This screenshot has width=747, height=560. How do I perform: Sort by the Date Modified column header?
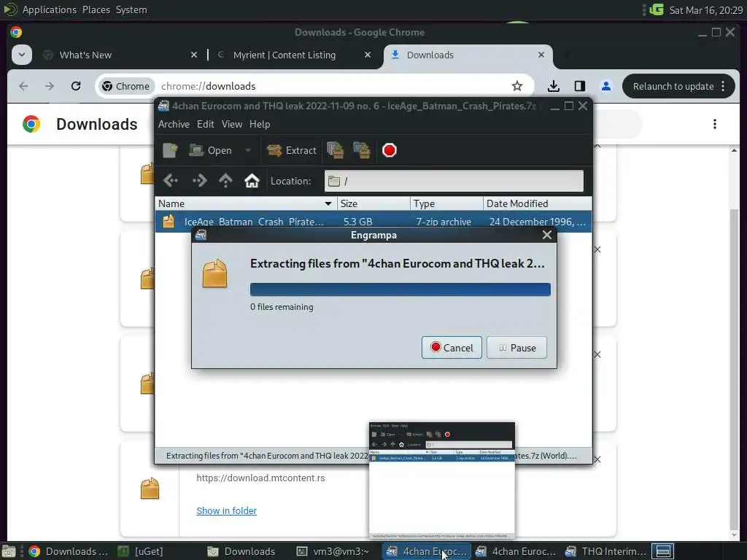pos(538,204)
